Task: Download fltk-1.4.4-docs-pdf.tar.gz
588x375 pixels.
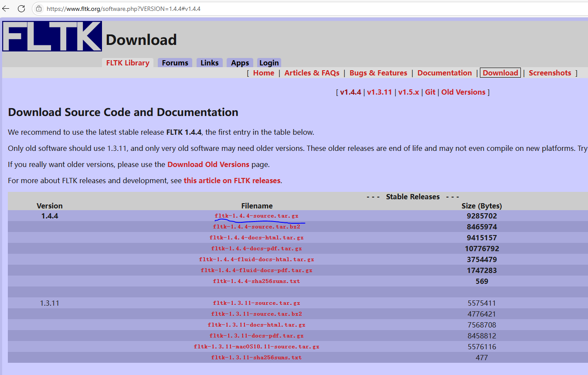Action: click(257, 249)
